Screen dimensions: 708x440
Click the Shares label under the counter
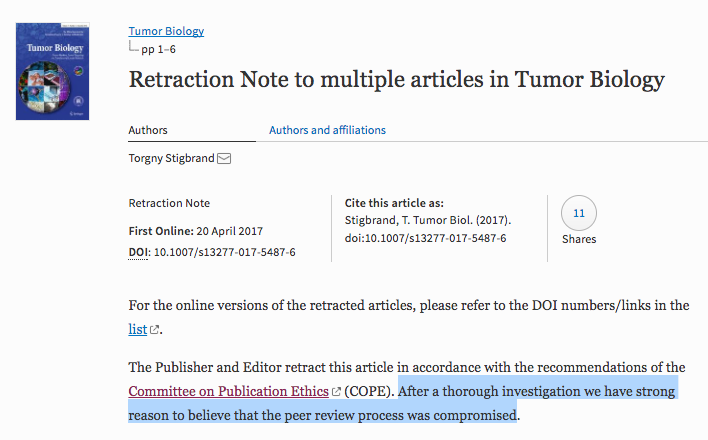point(579,239)
